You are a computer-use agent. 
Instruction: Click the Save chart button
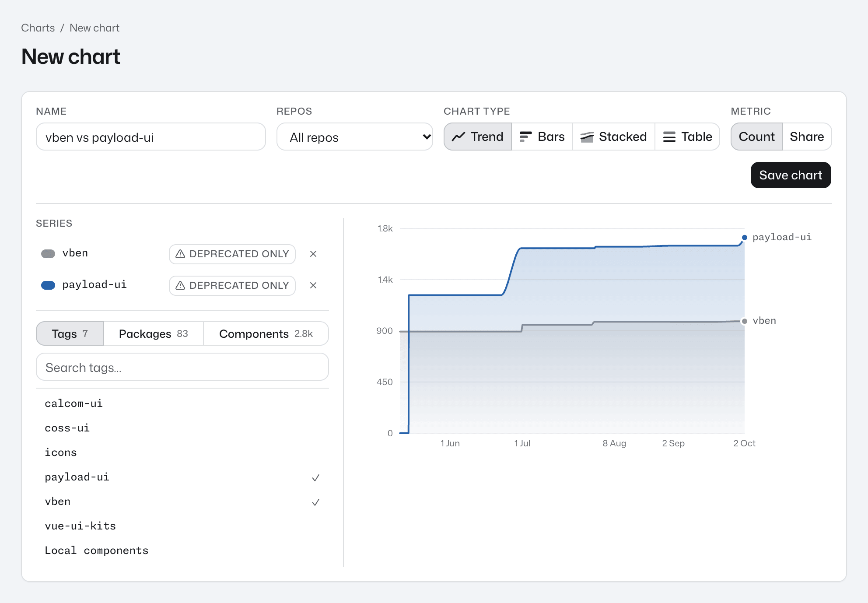click(791, 175)
